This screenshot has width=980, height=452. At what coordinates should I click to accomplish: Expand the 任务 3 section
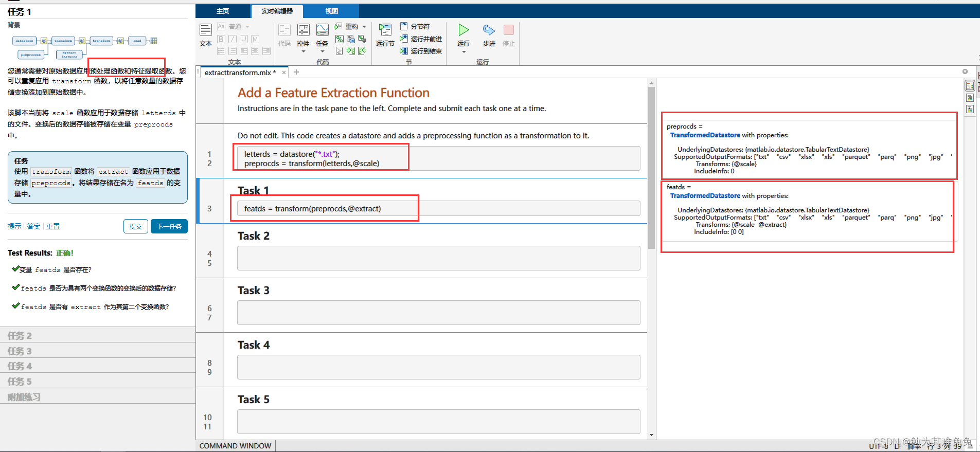[98, 351]
